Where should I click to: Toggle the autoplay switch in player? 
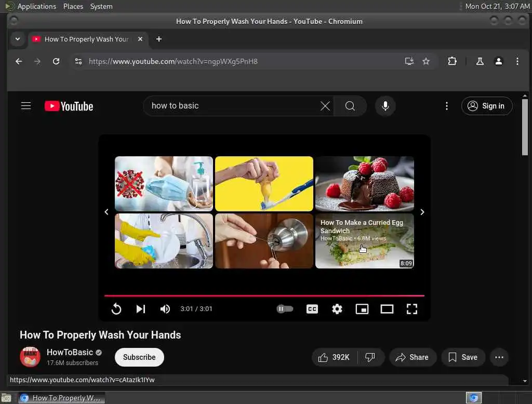pos(285,308)
